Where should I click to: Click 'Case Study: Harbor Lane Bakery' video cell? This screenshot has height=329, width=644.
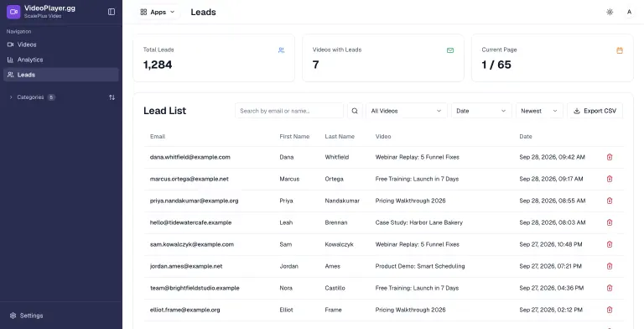[419, 222]
